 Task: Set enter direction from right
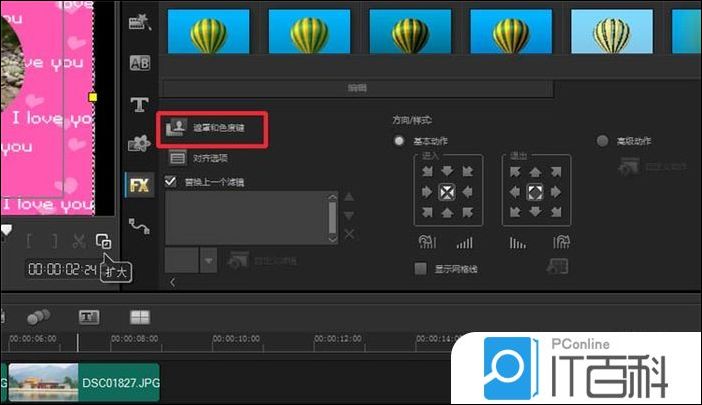(467, 192)
